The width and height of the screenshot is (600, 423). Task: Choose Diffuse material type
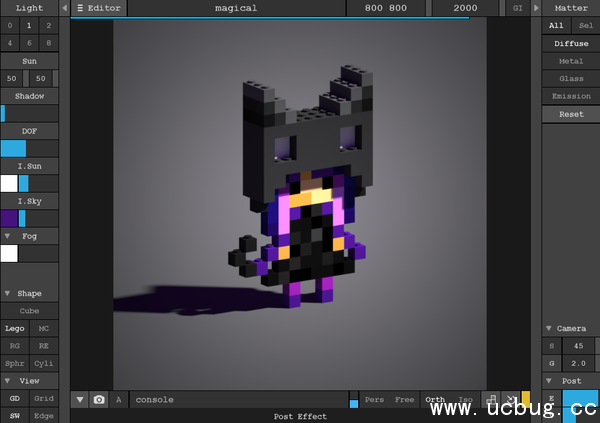[571, 43]
